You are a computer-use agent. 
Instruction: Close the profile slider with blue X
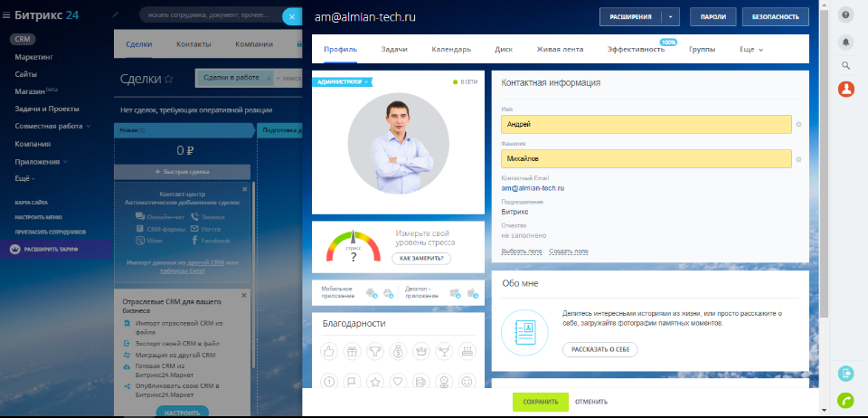click(292, 16)
